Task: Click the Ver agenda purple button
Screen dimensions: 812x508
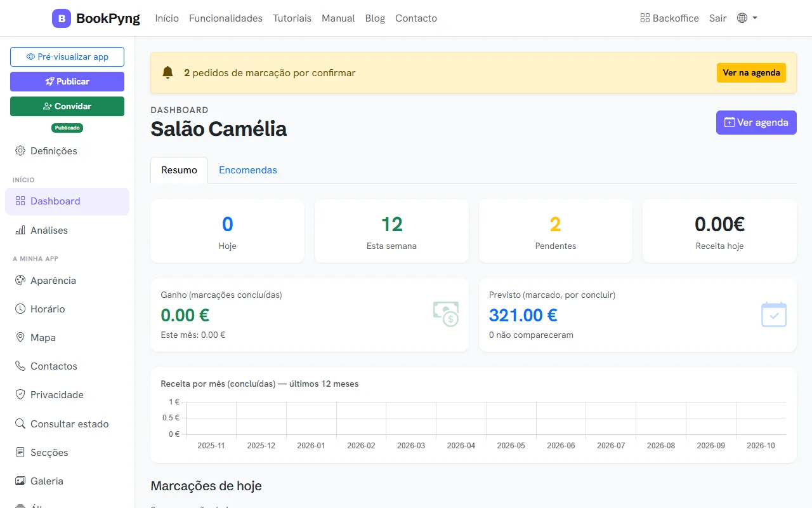Action: (756, 123)
